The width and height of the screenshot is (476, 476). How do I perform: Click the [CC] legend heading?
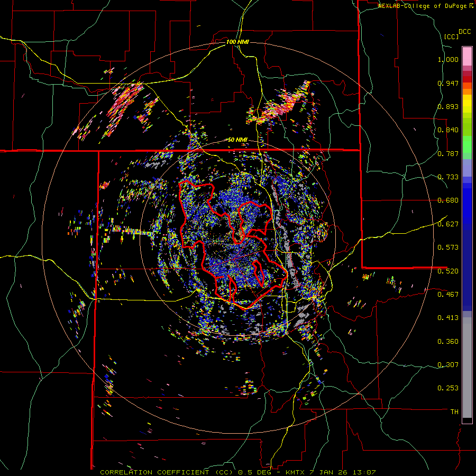(x=451, y=36)
